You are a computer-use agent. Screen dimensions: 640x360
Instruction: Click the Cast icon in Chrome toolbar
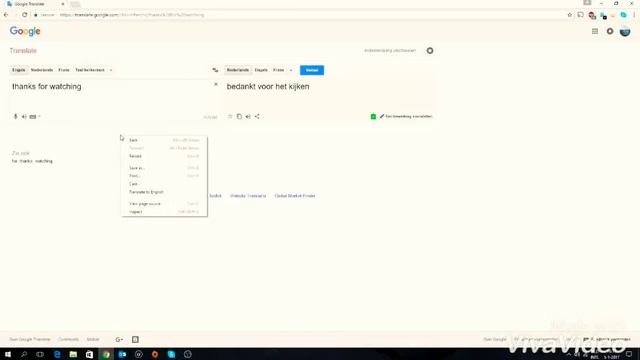pos(580,15)
